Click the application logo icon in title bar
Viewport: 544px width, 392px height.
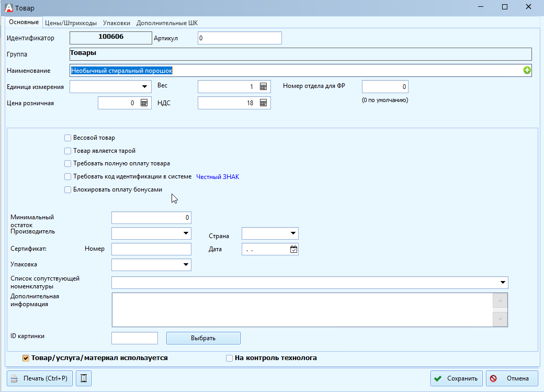(x=8, y=8)
